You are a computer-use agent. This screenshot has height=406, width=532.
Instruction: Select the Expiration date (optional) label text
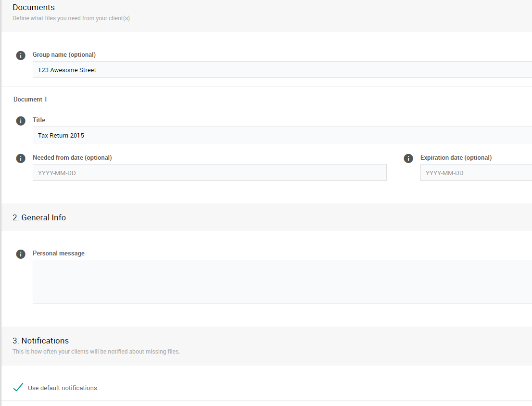pos(456,157)
